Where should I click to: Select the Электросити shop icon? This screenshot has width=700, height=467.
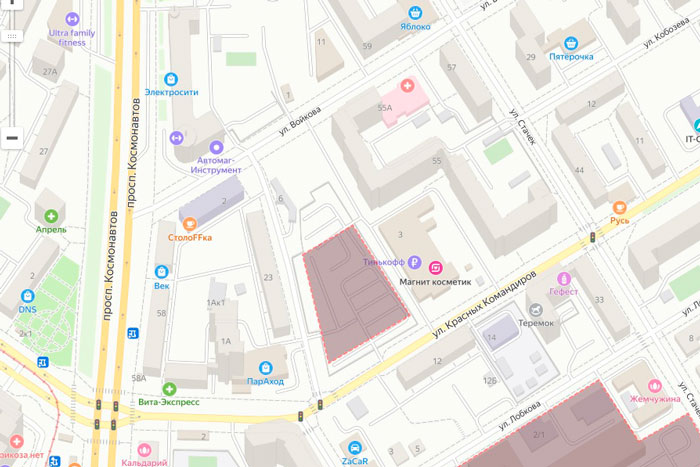[x=171, y=79]
